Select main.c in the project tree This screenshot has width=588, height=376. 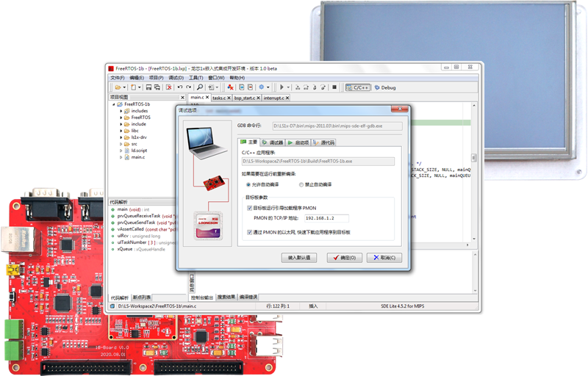pyautogui.click(x=138, y=157)
